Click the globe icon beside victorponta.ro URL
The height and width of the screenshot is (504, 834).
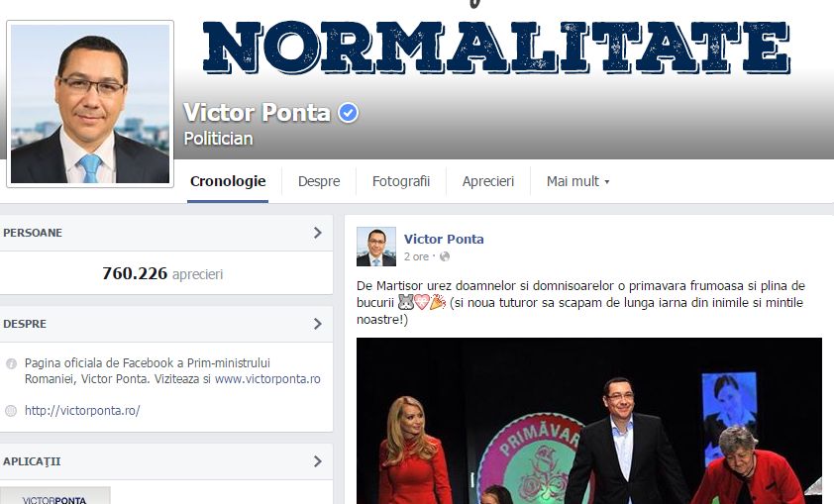tap(11, 411)
